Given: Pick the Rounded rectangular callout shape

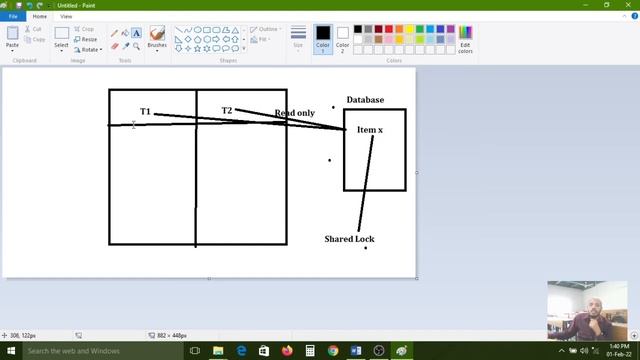Looking at the screenshot, I should (216, 49).
